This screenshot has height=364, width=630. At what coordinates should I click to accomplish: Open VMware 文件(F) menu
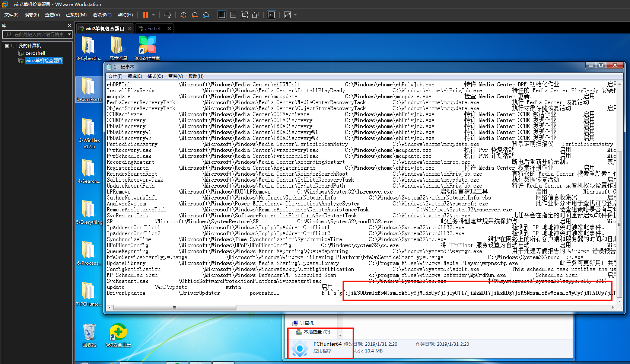pos(12,15)
